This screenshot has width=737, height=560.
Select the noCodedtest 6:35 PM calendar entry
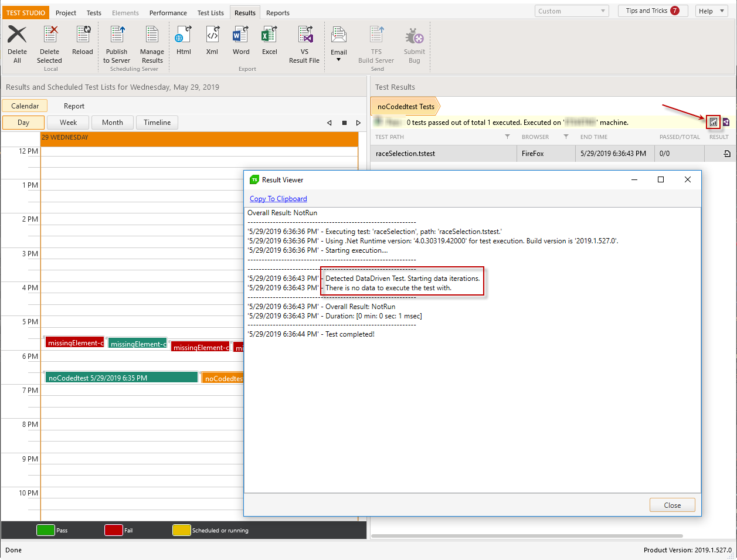[x=121, y=378]
